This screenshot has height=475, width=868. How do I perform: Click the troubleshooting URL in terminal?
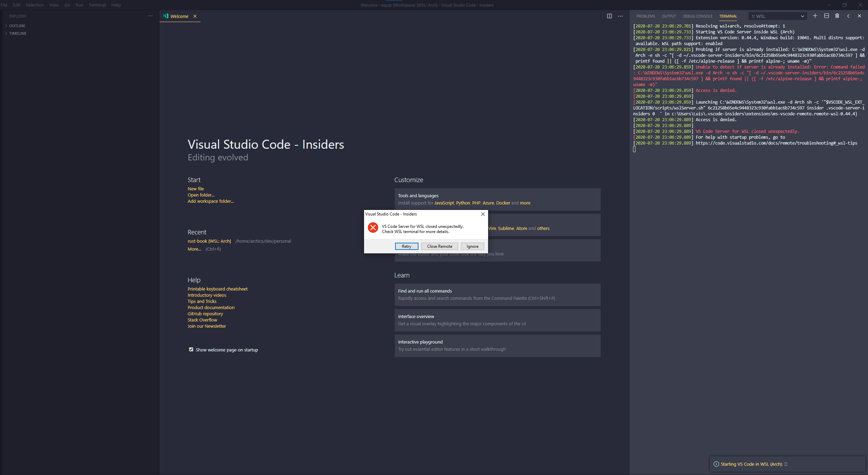(776, 143)
